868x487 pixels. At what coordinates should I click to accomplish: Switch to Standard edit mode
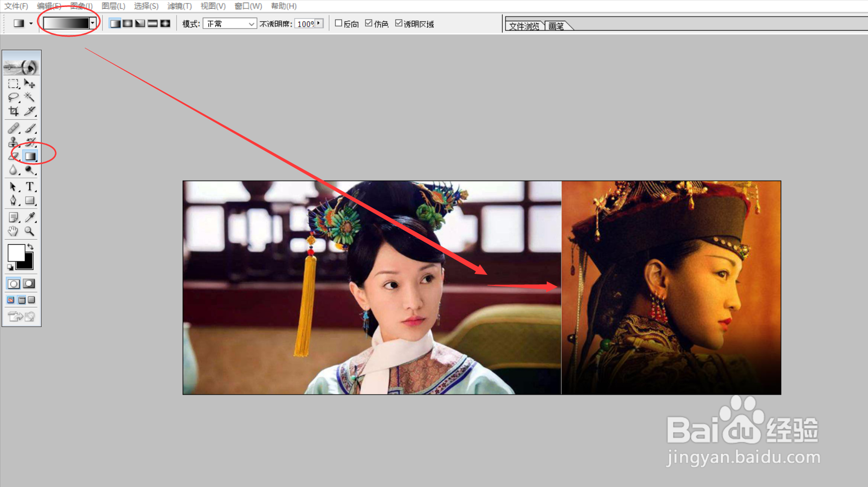(14, 283)
